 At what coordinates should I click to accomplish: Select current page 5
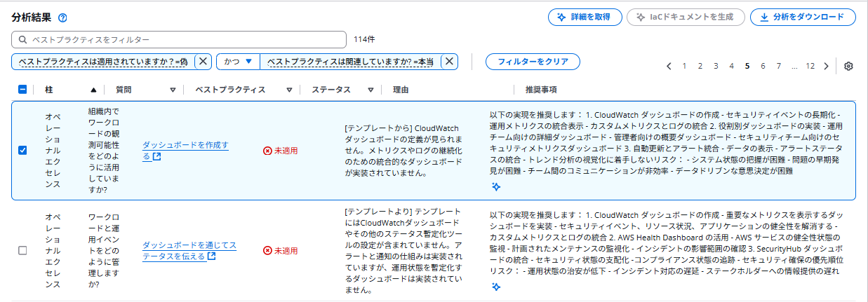[747, 66]
